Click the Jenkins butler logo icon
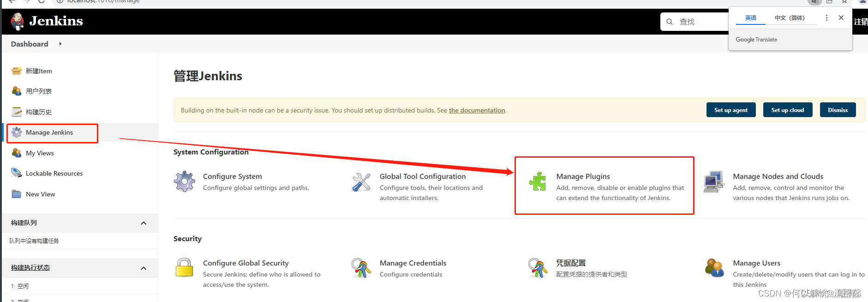The image size is (868, 302). click(x=18, y=21)
